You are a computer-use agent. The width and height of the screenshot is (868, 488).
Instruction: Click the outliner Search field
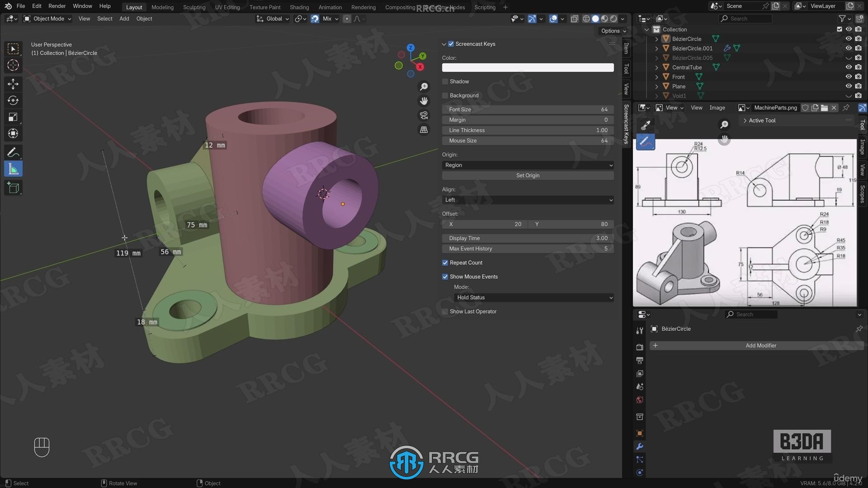pyautogui.click(x=745, y=19)
